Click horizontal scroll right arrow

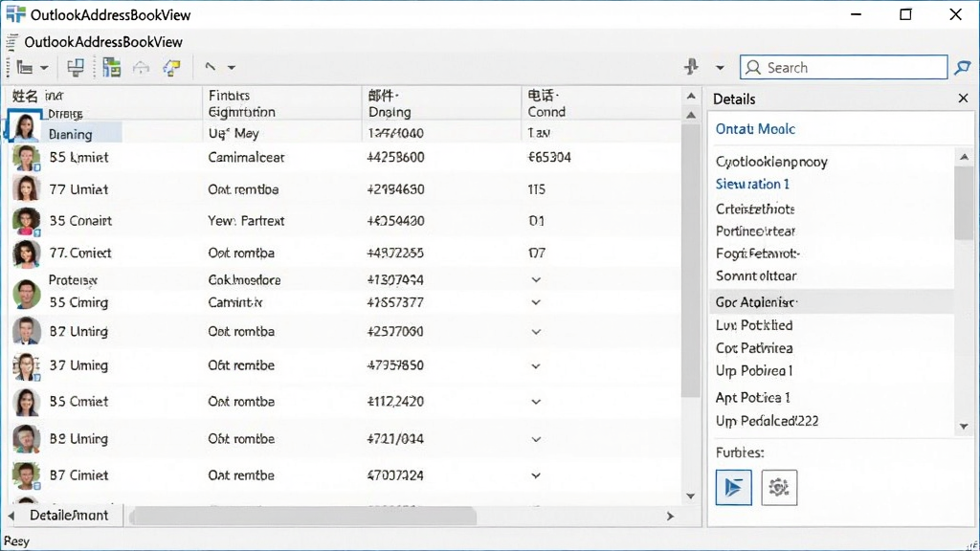tap(670, 516)
